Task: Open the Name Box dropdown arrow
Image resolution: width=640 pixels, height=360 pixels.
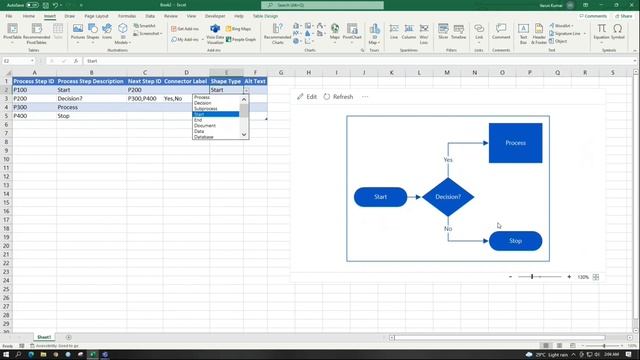Action: click(x=32, y=61)
